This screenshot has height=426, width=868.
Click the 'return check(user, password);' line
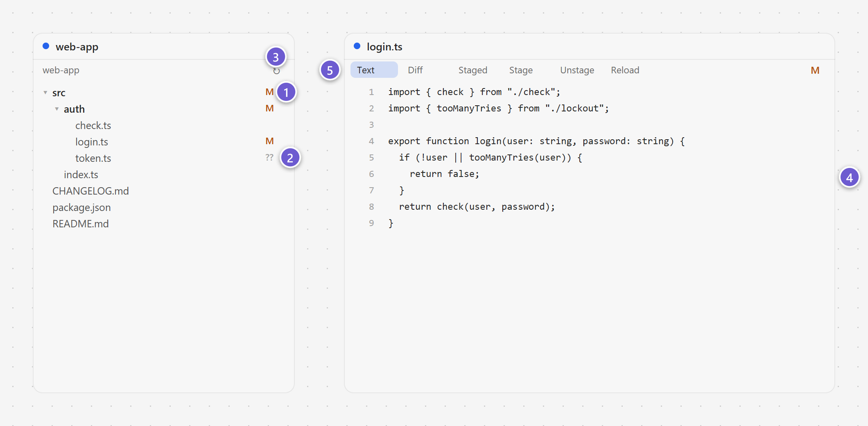477,206
